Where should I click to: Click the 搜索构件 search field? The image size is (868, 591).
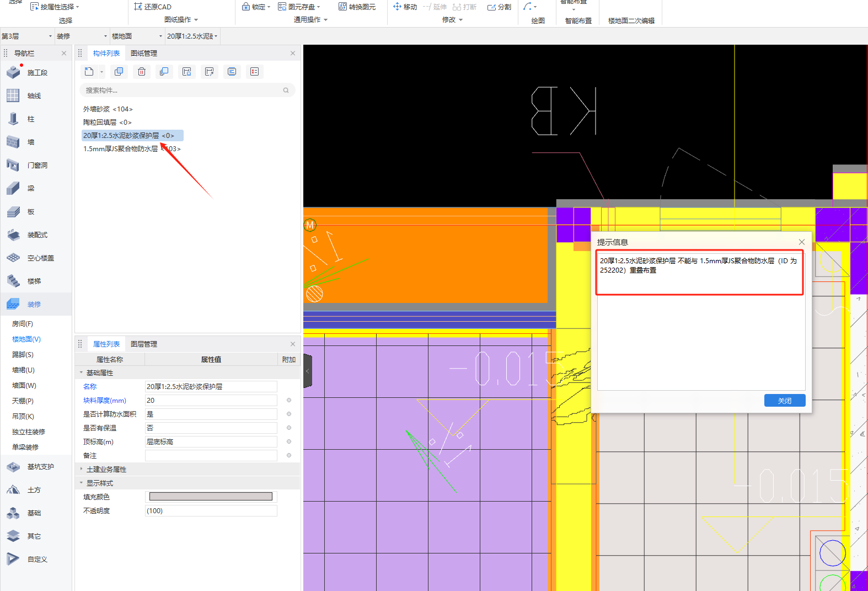point(187,90)
